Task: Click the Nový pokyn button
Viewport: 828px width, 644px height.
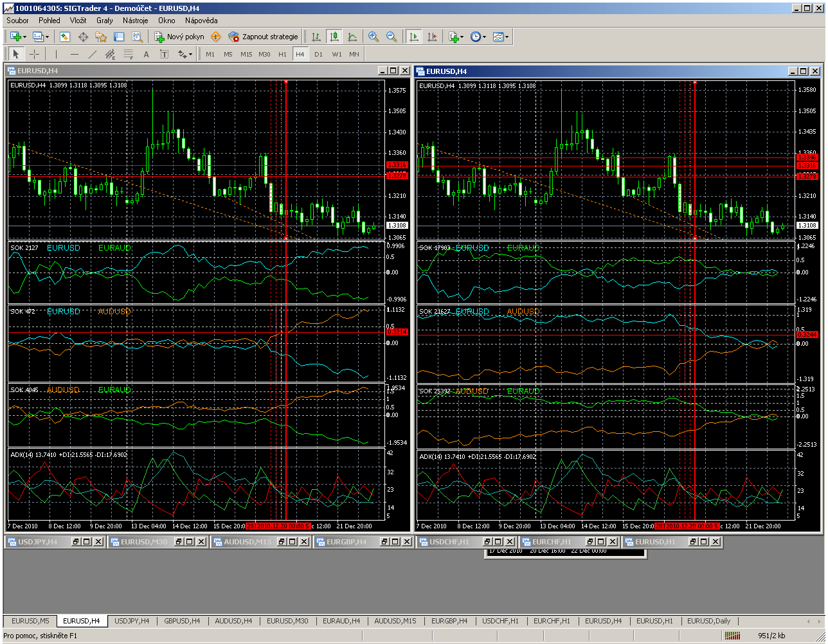Action: [x=179, y=37]
